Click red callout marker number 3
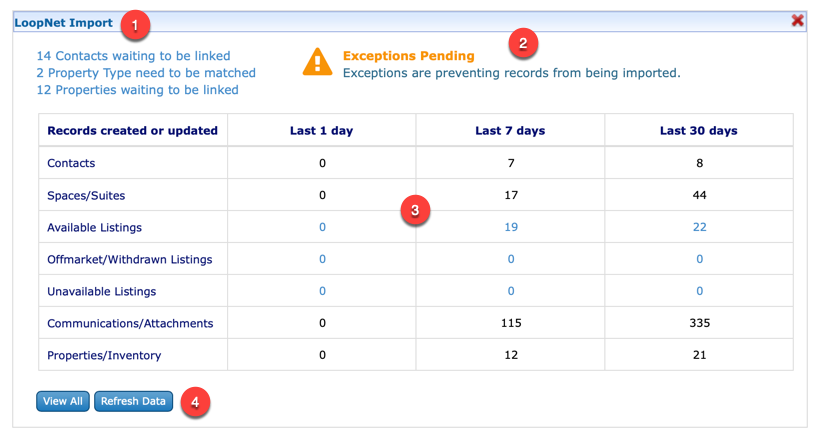The height and width of the screenshot is (438, 820). 415,210
